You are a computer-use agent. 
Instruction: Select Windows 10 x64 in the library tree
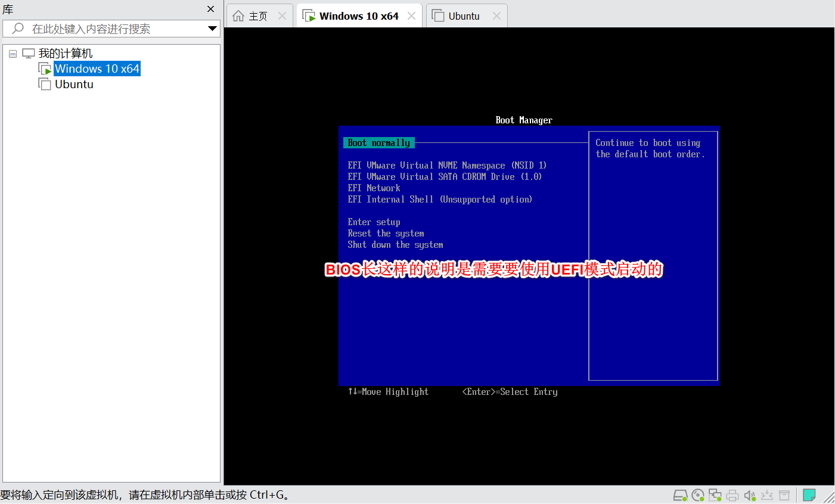tap(97, 69)
